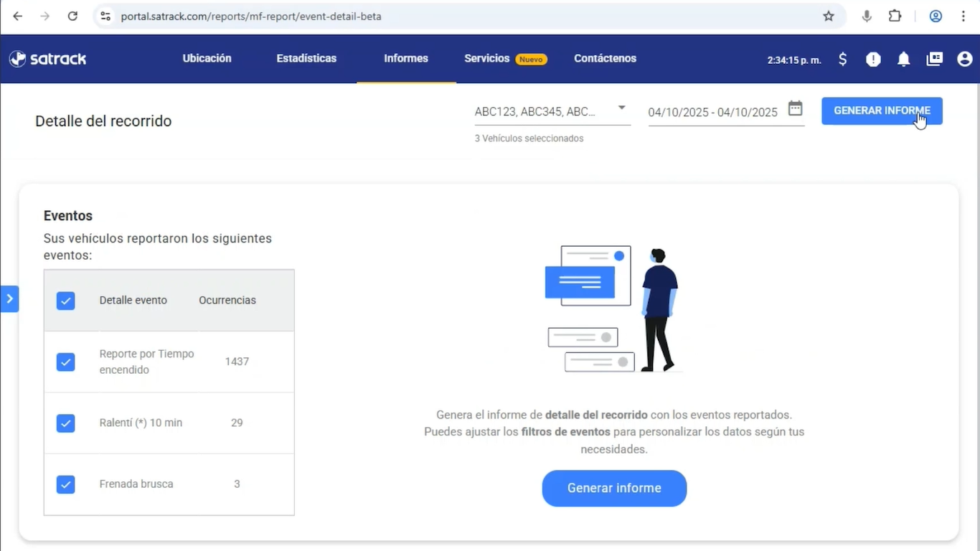This screenshot has width=980, height=551.
Task: Deselect the Frenada brusca event
Action: pyautogui.click(x=66, y=485)
